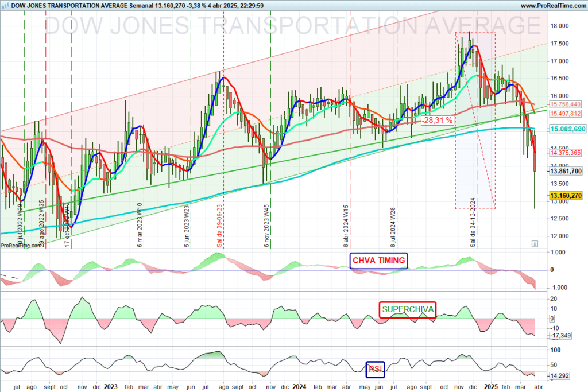Click the 5 jun 2023 W23 marker

pos(187,226)
